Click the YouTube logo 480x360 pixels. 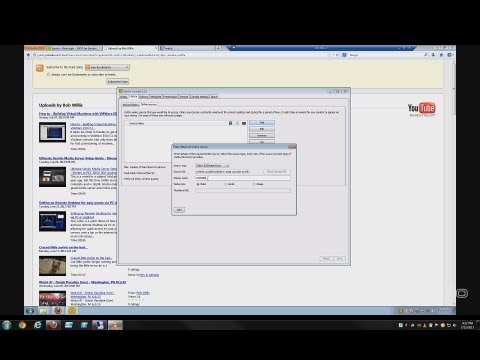point(421,109)
